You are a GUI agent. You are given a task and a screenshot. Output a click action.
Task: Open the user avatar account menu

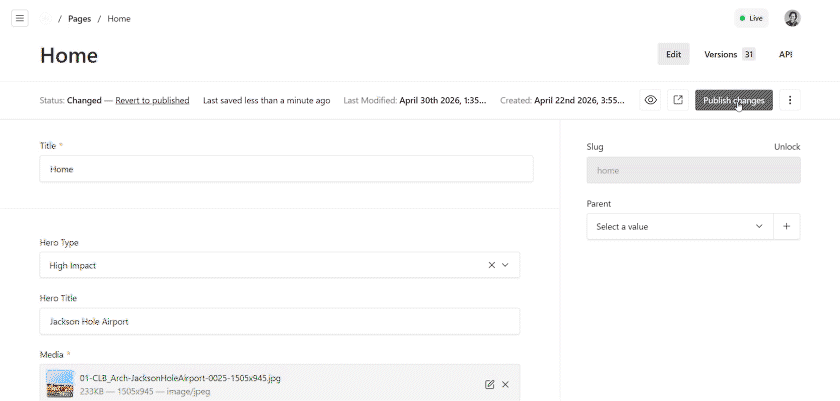pos(792,18)
